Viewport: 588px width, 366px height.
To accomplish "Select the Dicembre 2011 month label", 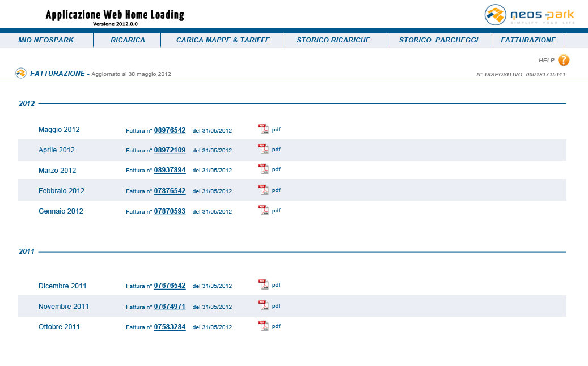I will (62, 286).
